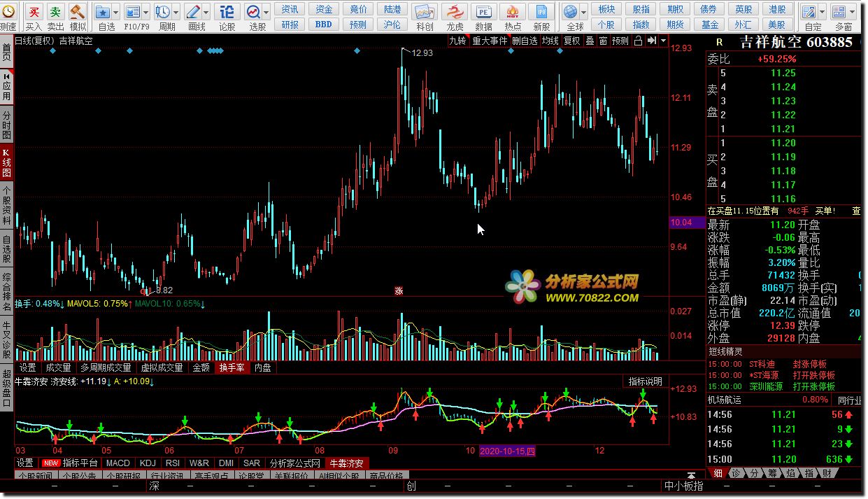Viewport: 868px width, 499px height.
Task: Click the 测速 clock icon
Action: click(8, 11)
